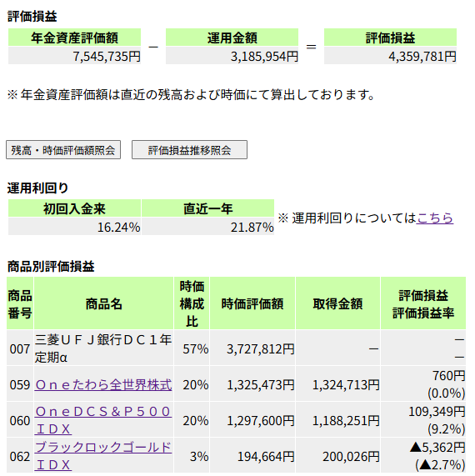
Task: Select the 194,664円 market value cell
Action: 252,456
